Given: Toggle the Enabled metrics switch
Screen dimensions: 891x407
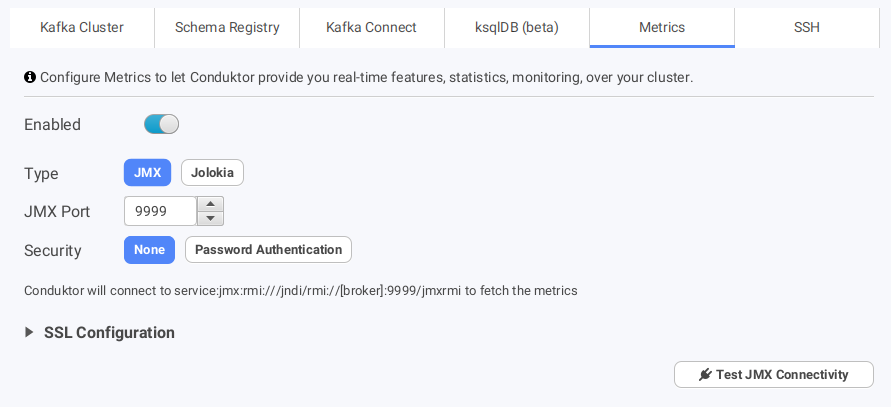Looking at the screenshot, I should tap(161, 124).
